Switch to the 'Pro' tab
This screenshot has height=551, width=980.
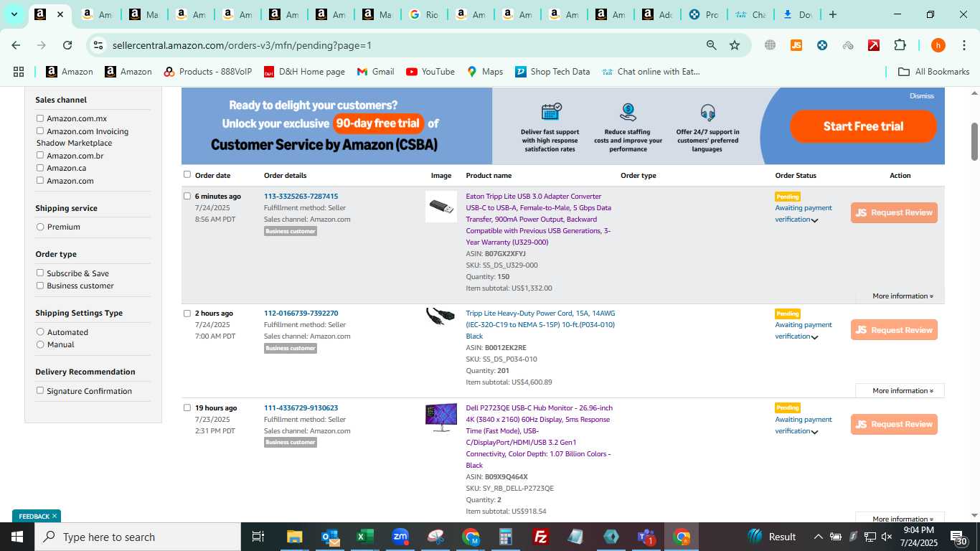(703, 14)
